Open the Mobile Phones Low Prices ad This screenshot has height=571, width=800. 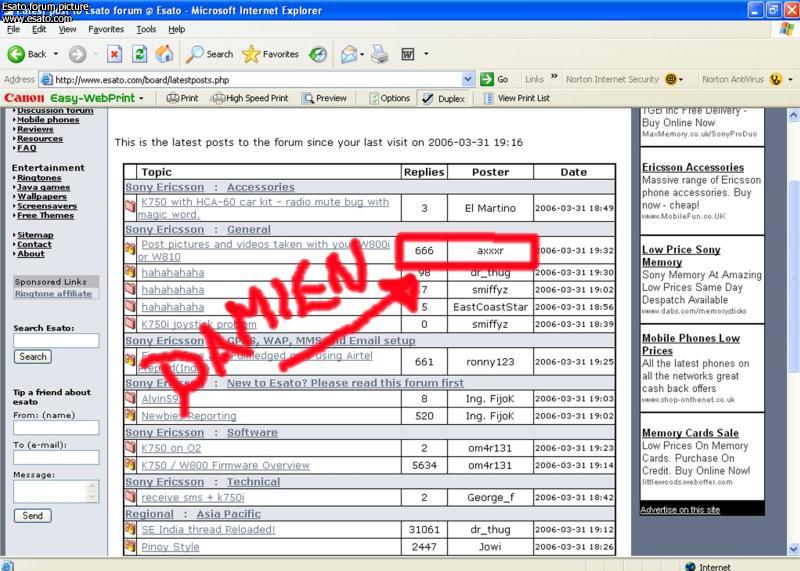[690, 344]
